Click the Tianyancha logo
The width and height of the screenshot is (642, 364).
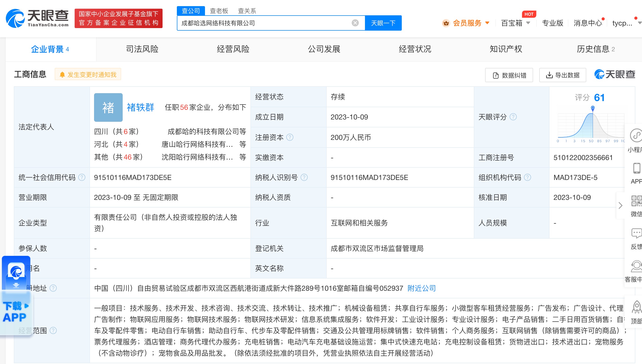[37, 18]
